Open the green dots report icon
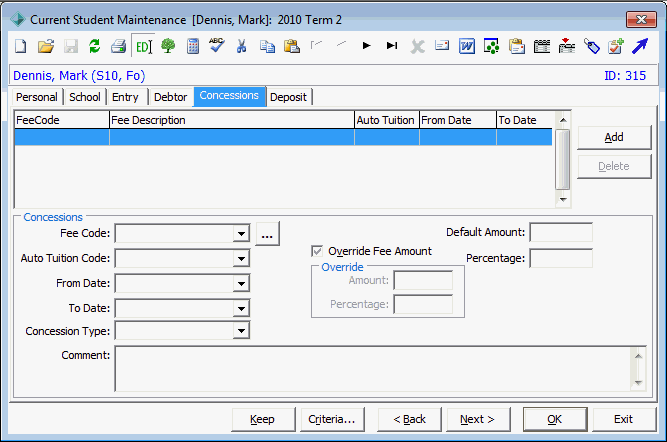The width and height of the screenshot is (667, 442). pos(491,46)
